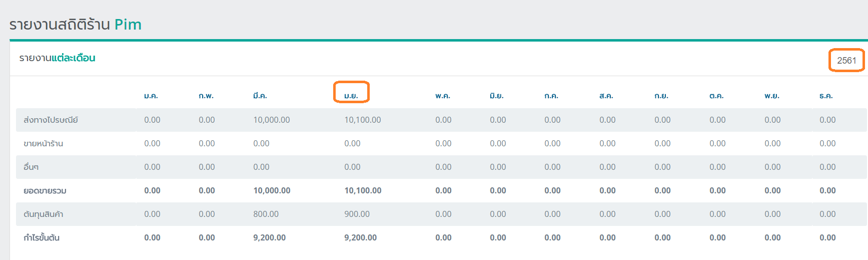Click the ก.พ. month header

206,96
